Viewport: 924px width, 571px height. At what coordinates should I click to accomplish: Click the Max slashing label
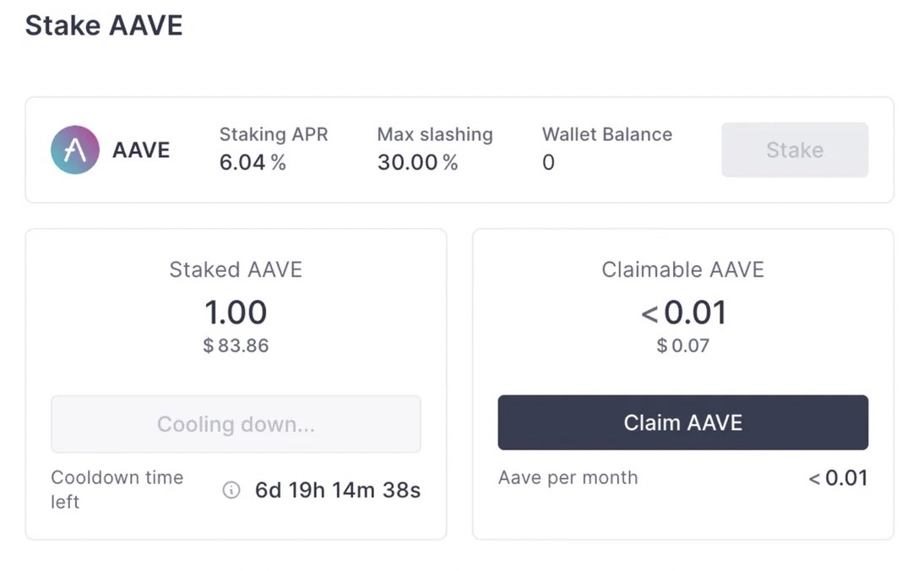coord(435,134)
